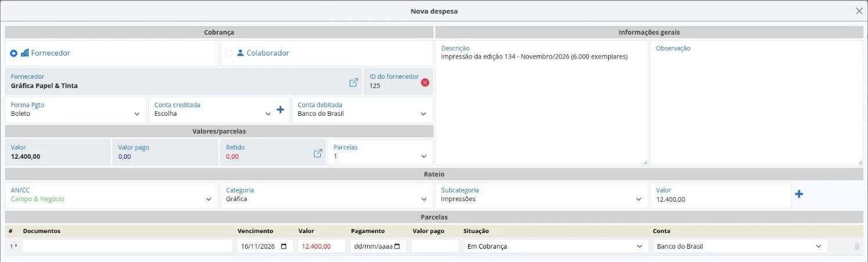Open supplier details external-link icon

click(353, 82)
